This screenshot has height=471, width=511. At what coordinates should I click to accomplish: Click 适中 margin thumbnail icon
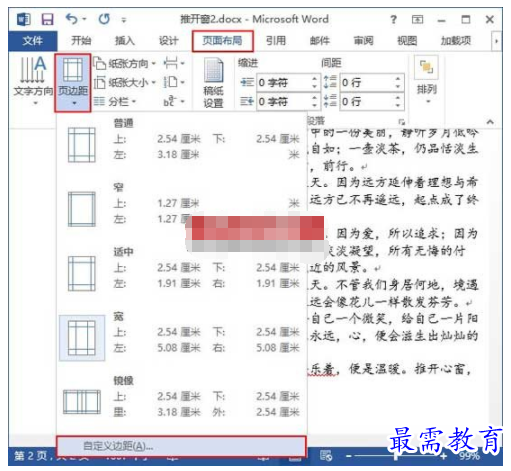[x=82, y=274]
